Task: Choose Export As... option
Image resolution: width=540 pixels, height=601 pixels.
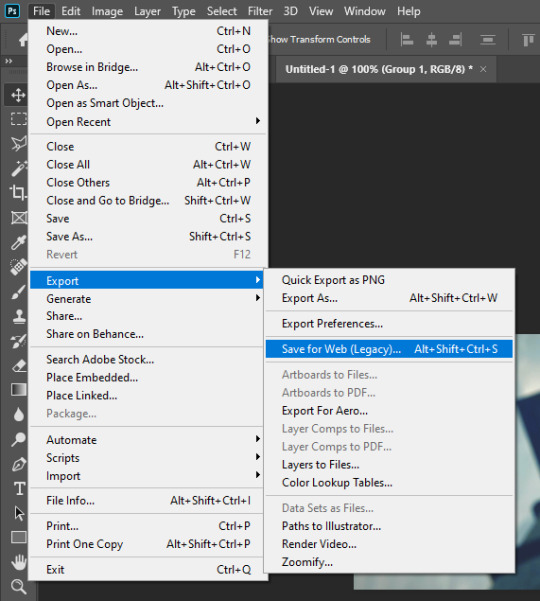Action: pos(389,298)
